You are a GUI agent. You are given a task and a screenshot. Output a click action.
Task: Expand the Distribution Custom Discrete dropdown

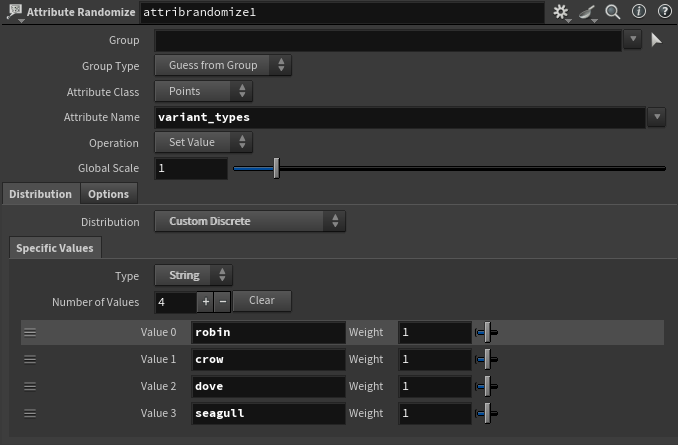click(249, 221)
